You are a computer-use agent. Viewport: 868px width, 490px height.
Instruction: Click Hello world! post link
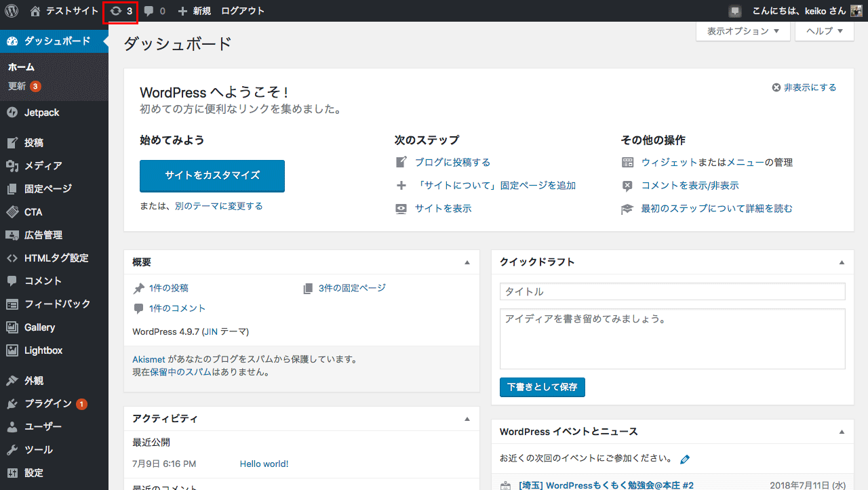(x=264, y=464)
